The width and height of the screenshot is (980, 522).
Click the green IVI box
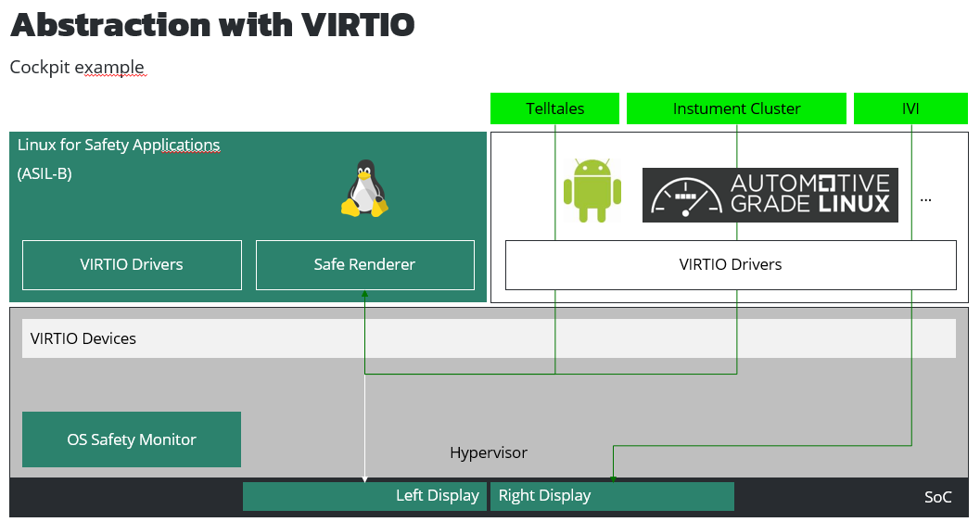click(x=910, y=108)
